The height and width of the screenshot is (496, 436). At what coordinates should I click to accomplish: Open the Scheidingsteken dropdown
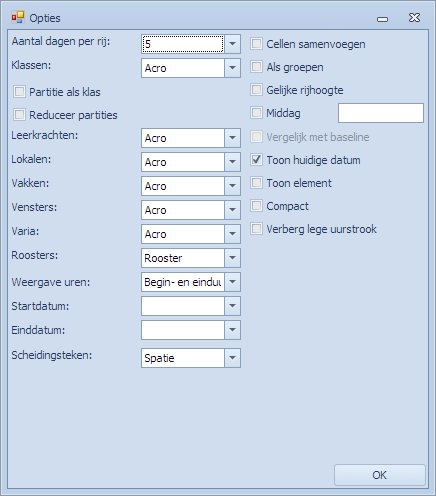click(232, 358)
